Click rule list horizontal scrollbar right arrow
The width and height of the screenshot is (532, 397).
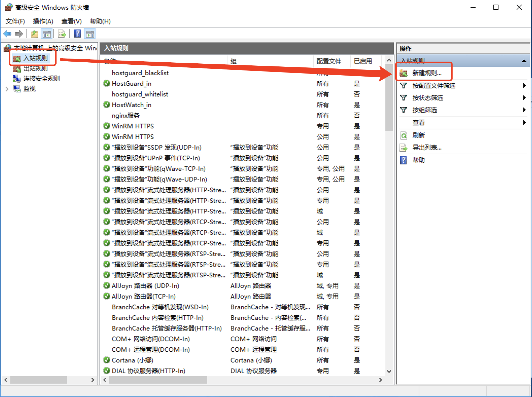(380, 380)
